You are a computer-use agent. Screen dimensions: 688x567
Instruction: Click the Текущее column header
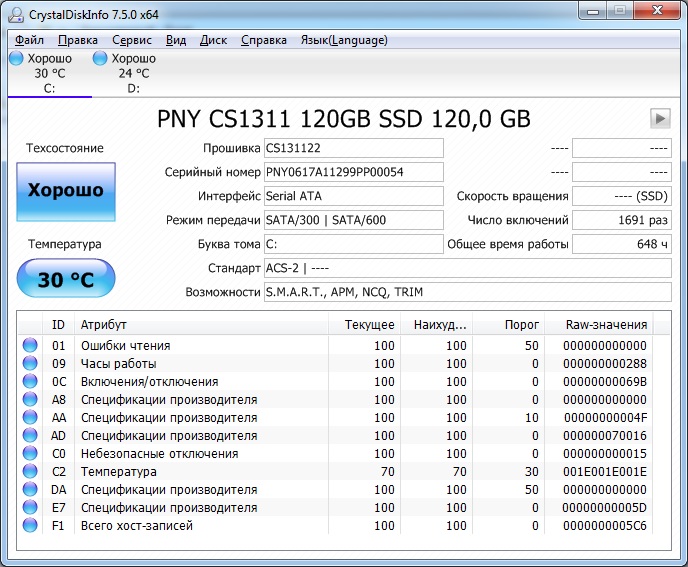point(365,325)
